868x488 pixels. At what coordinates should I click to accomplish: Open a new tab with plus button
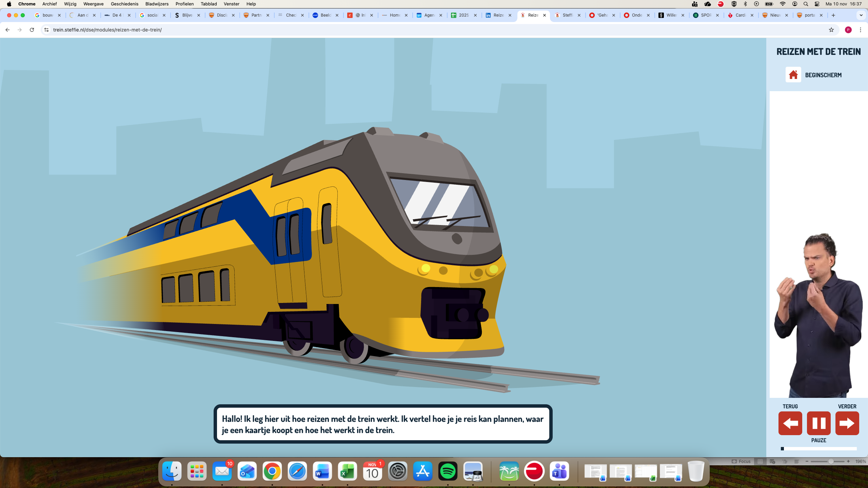tap(833, 15)
